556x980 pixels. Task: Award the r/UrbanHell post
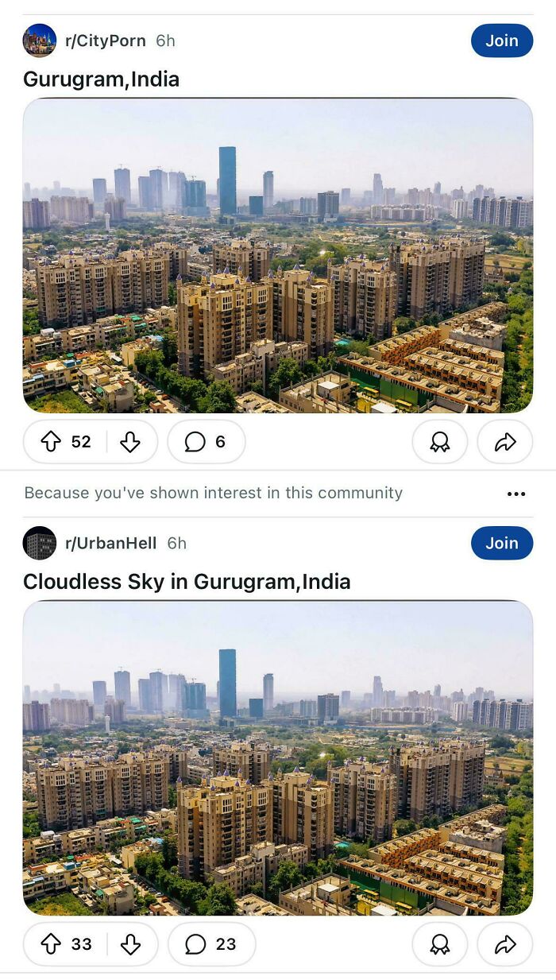coord(439,944)
